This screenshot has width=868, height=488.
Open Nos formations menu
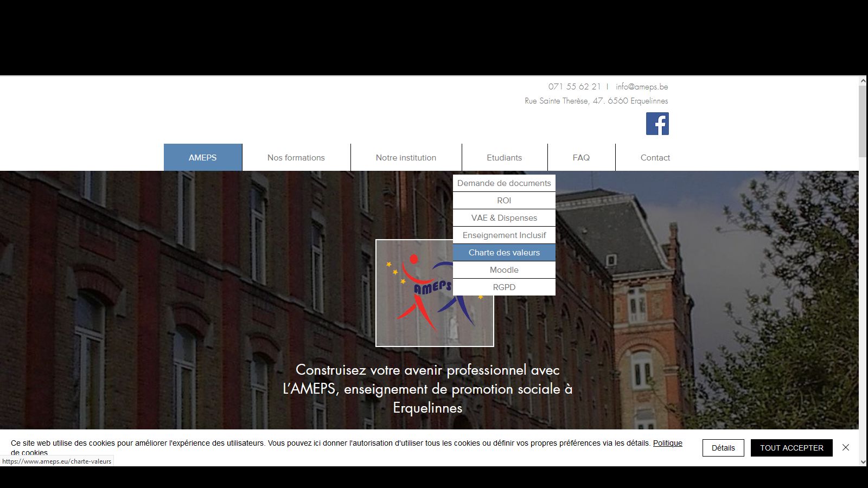click(296, 157)
